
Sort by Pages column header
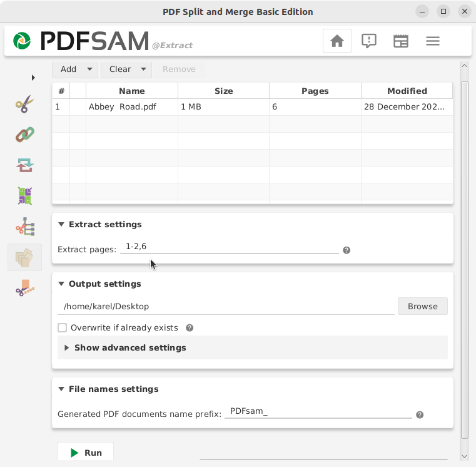315,91
